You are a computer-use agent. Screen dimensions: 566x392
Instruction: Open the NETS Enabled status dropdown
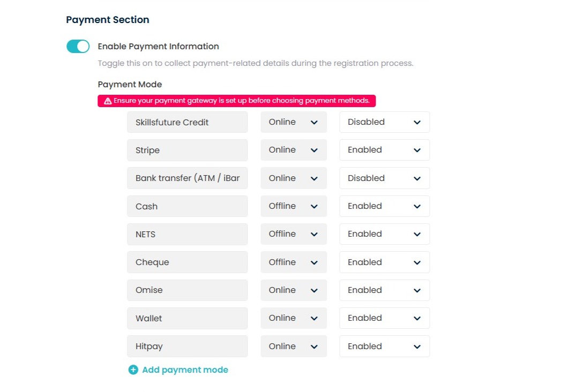coord(384,234)
